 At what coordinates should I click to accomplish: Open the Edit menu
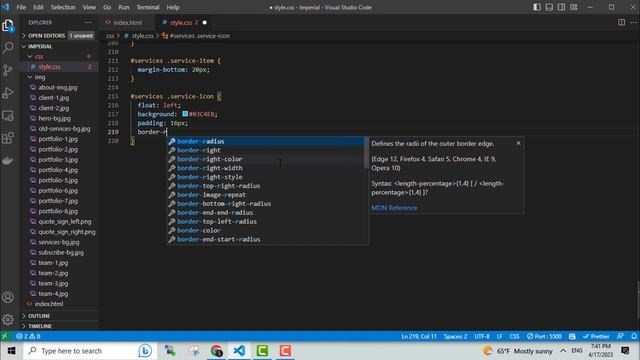tap(38, 7)
